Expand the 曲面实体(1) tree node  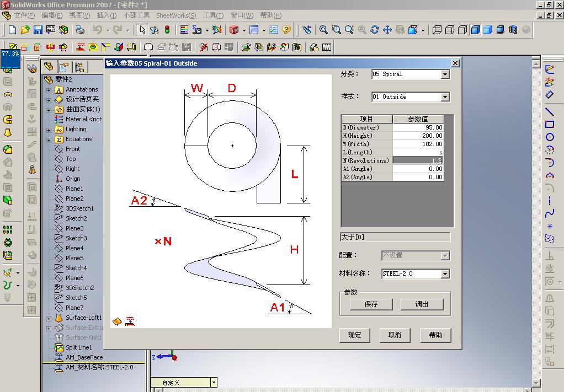pos(49,110)
